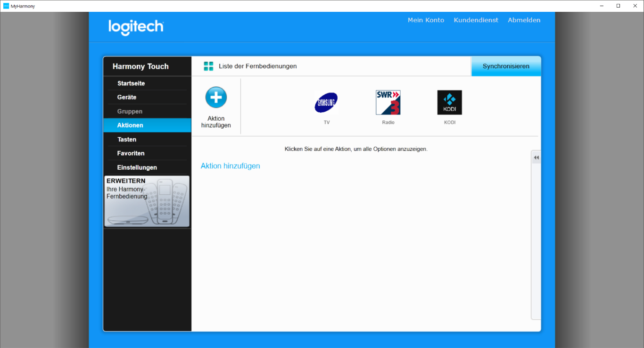Open the SWR3 Radio action
The image size is (644, 348).
(388, 103)
